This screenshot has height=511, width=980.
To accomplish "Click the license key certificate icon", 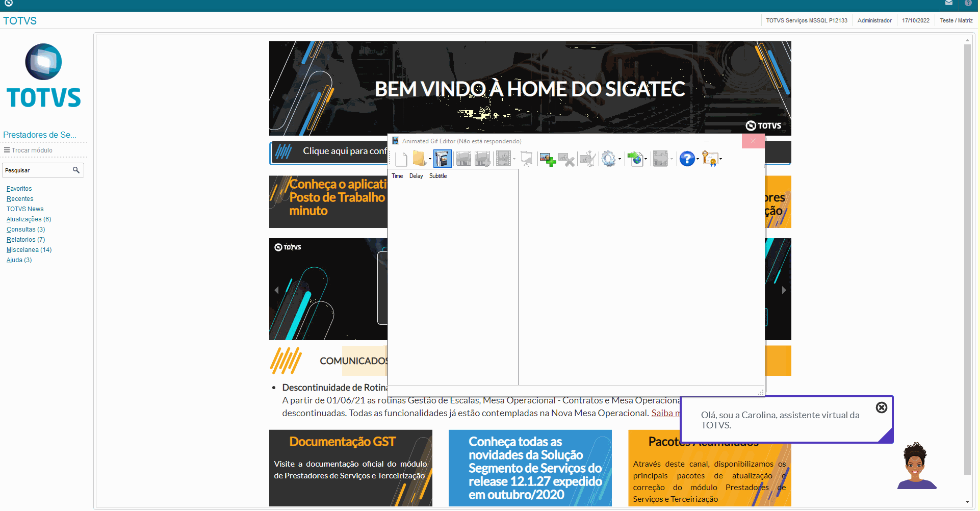I will (x=709, y=159).
